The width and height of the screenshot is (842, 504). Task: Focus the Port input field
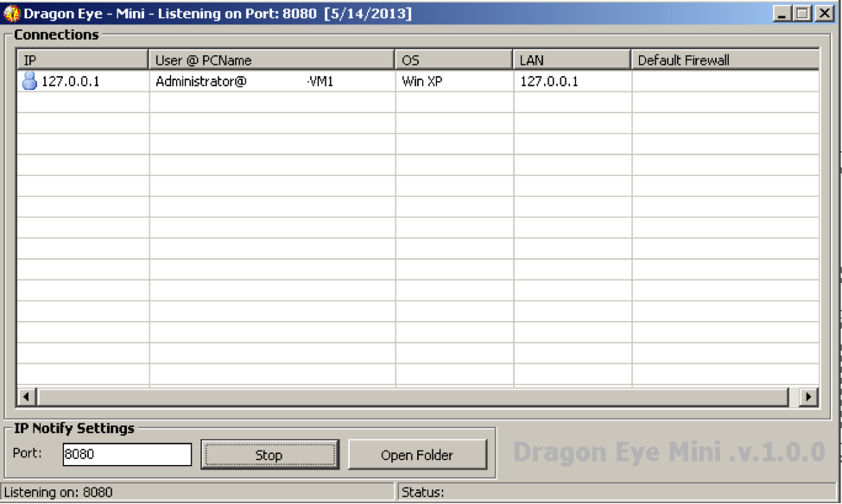pyautogui.click(x=127, y=455)
